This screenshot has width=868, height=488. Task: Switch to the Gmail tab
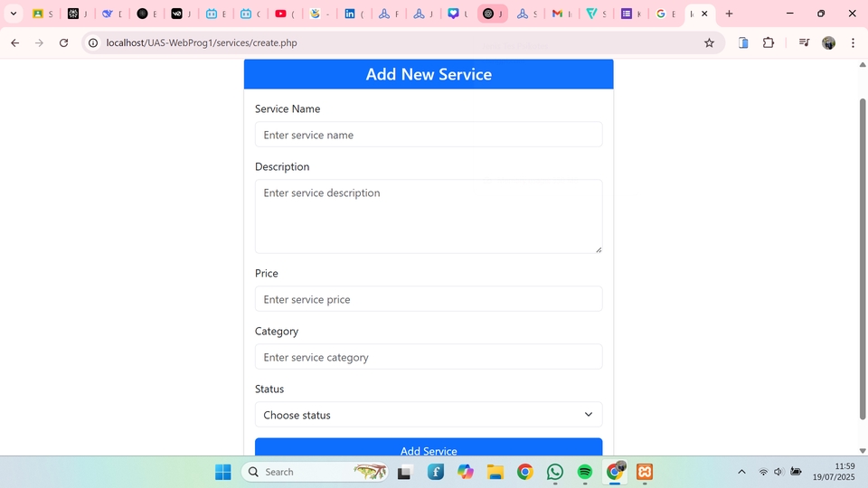point(561,14)
